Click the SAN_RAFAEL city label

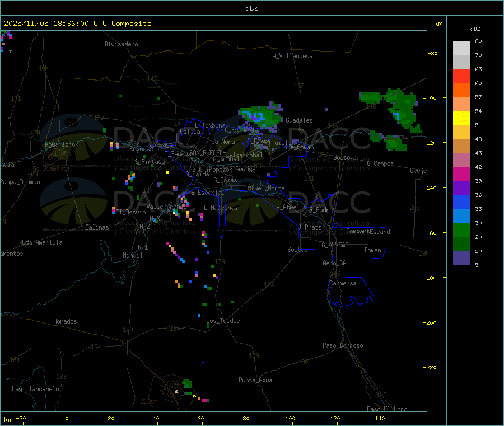click(206, 152)
